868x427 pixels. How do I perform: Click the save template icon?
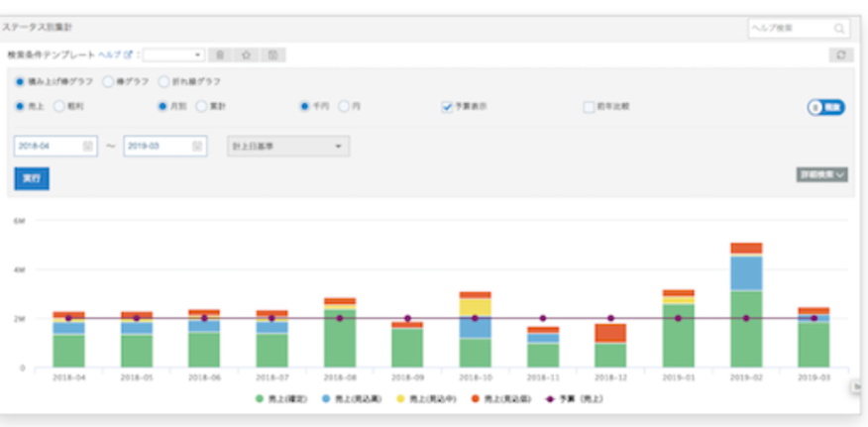[x=271, y=55]
